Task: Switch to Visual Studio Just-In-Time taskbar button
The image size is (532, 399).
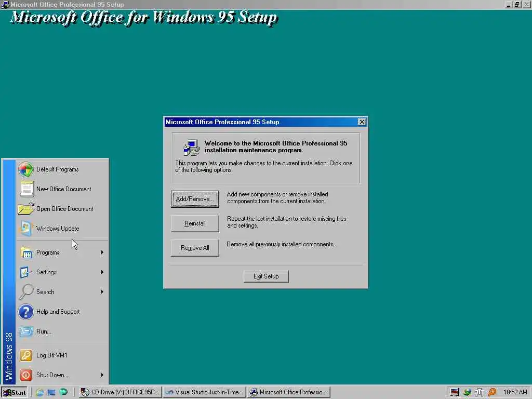Action: (205, 392)
